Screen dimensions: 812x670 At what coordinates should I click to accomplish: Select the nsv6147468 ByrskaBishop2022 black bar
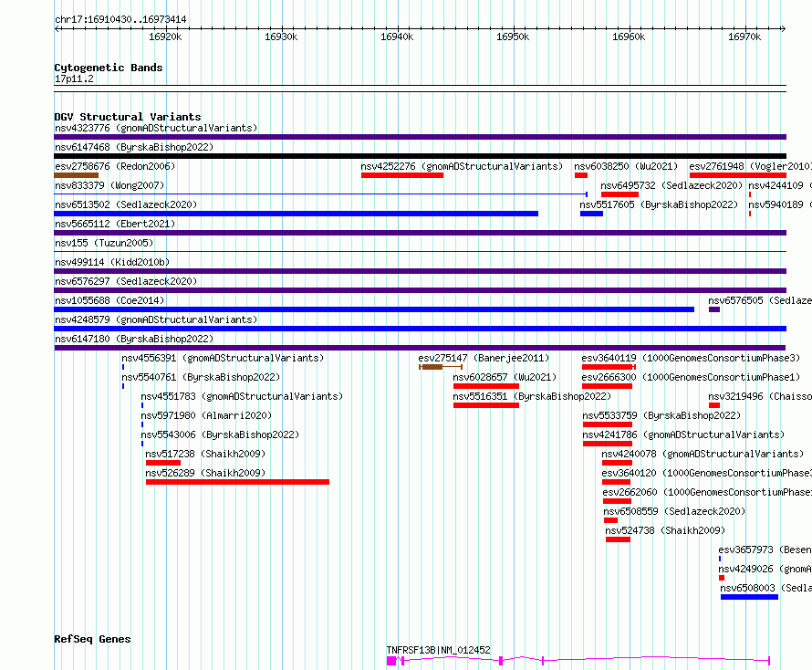(x=420, y=156)
